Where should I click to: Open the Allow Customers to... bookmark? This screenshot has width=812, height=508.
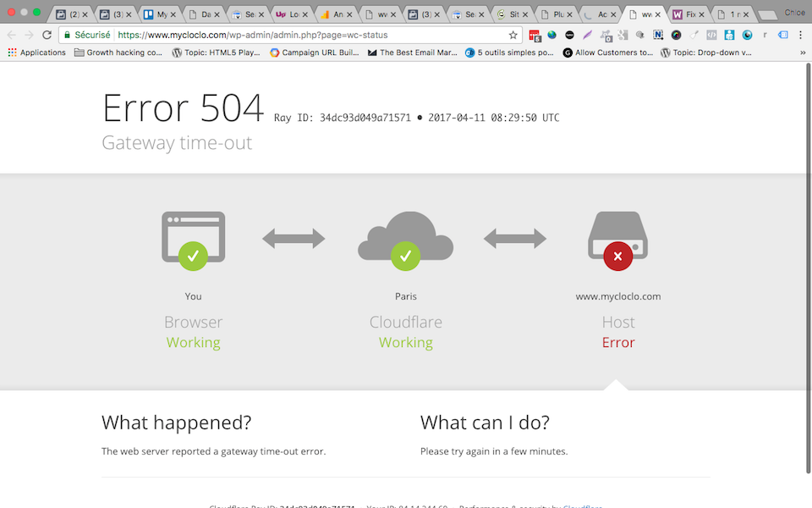coord(608,52)
